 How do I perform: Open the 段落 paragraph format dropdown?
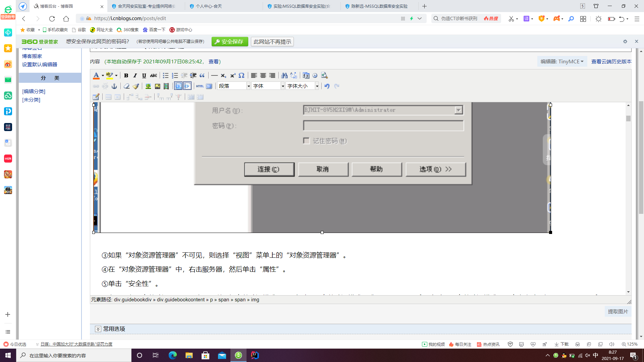(x=234, y=86)
